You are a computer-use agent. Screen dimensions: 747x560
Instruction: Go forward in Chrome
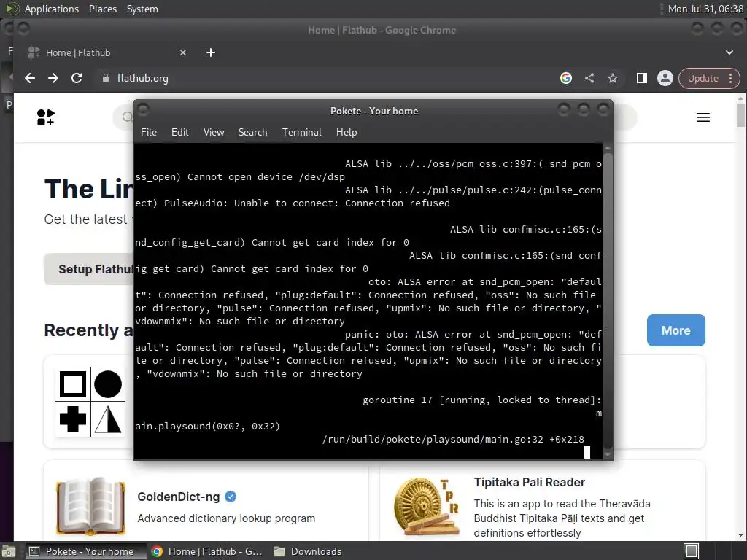tap(53, 78)
